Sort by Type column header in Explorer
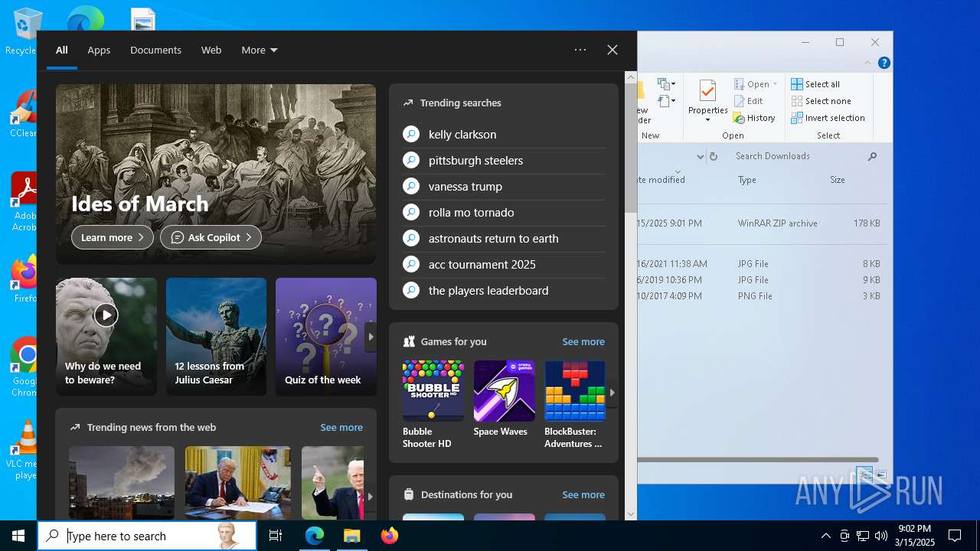The height and width of the screenshot is (551, 980). click(x=747, y=180)
